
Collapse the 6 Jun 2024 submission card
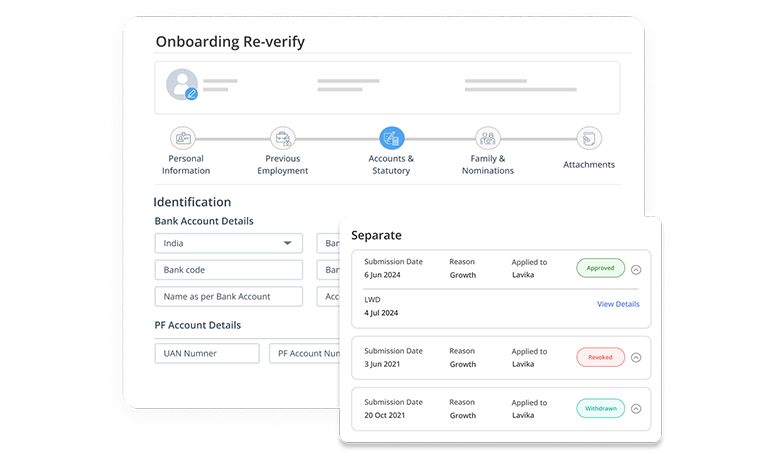coord(636,270)
